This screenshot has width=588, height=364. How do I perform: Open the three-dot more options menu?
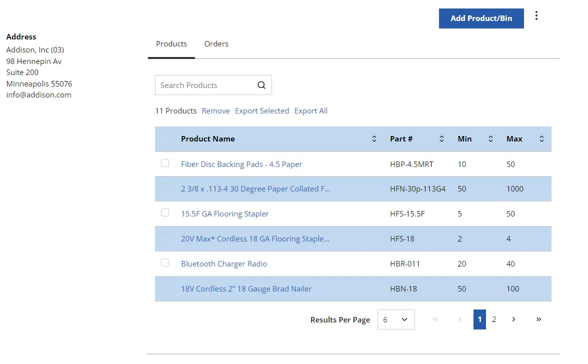point(536,15)
